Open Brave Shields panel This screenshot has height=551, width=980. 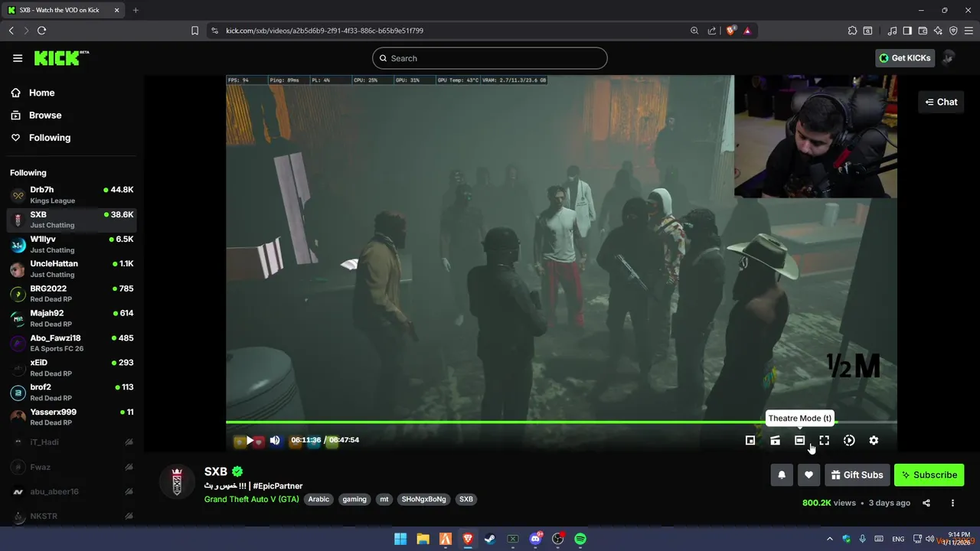730,31
